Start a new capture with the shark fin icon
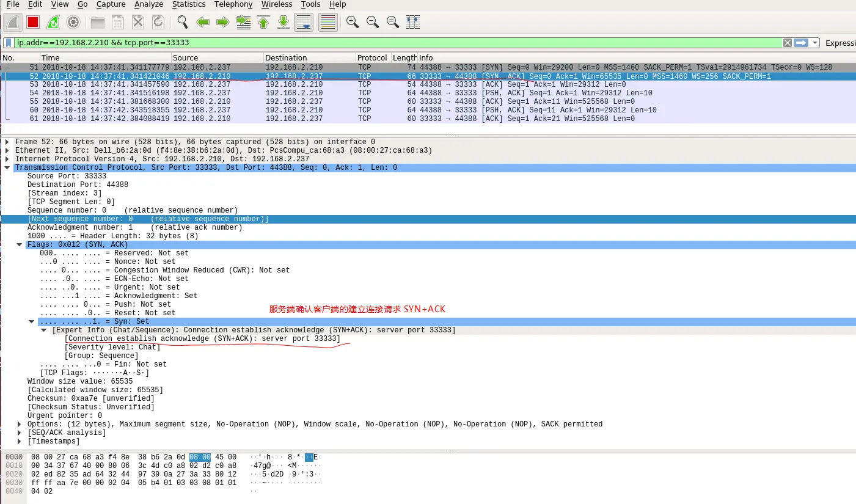The height and width of the screenshot is (504, 856). [13, 23]
